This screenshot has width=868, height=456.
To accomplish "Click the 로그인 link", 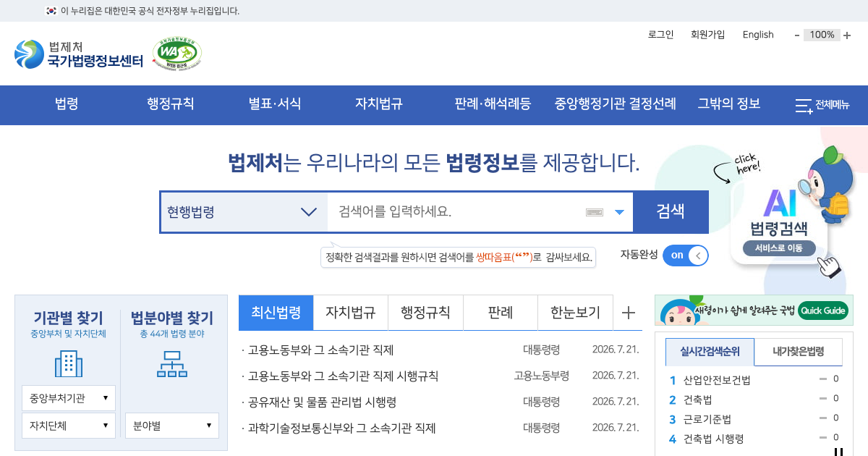I will (x=661, y=35).
